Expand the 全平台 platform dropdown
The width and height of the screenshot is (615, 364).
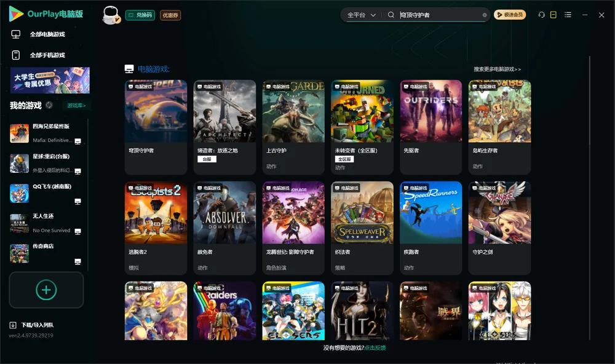[362, 15]
